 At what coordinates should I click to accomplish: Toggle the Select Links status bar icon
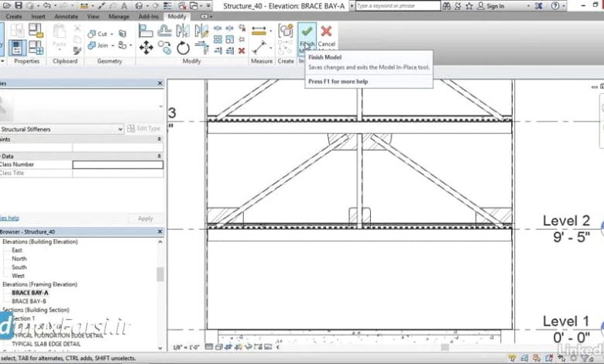coord(513,359)
